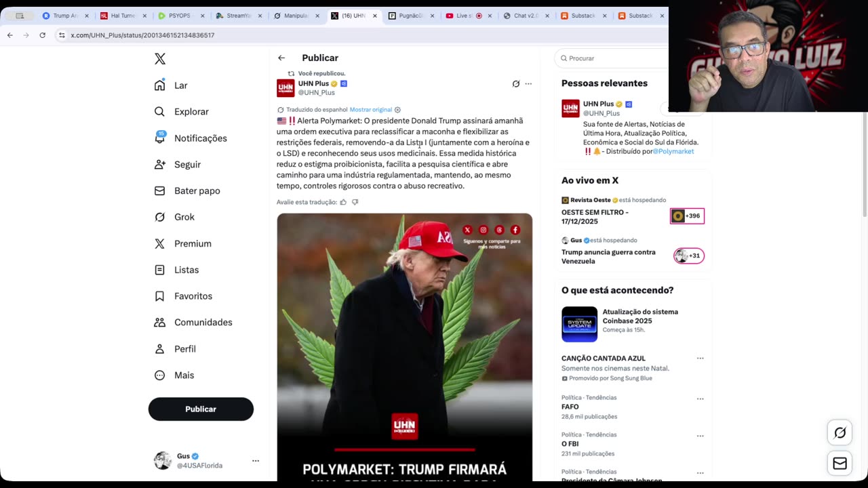
Task: Open Listas in sidebar
Action: coord(176,270)
